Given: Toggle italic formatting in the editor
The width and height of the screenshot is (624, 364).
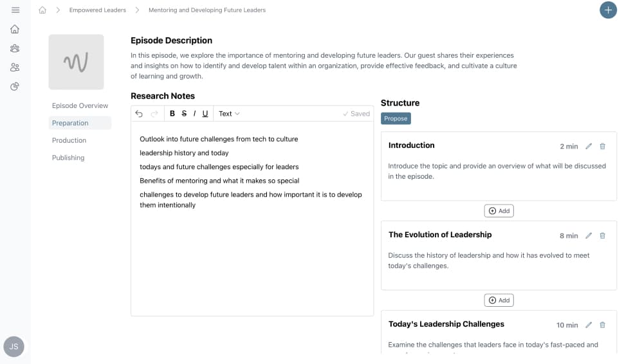Looking at the screenshot, I should [194, 114].
